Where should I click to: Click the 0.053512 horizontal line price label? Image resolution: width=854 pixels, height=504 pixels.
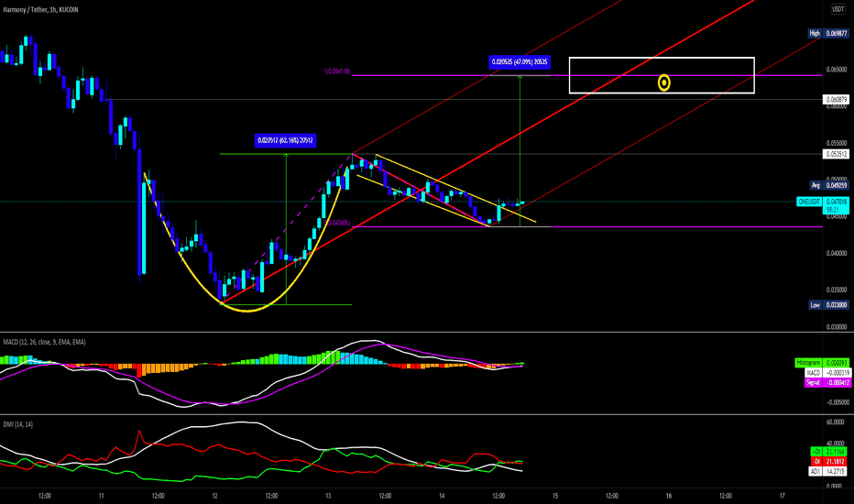tap(836, 154)
